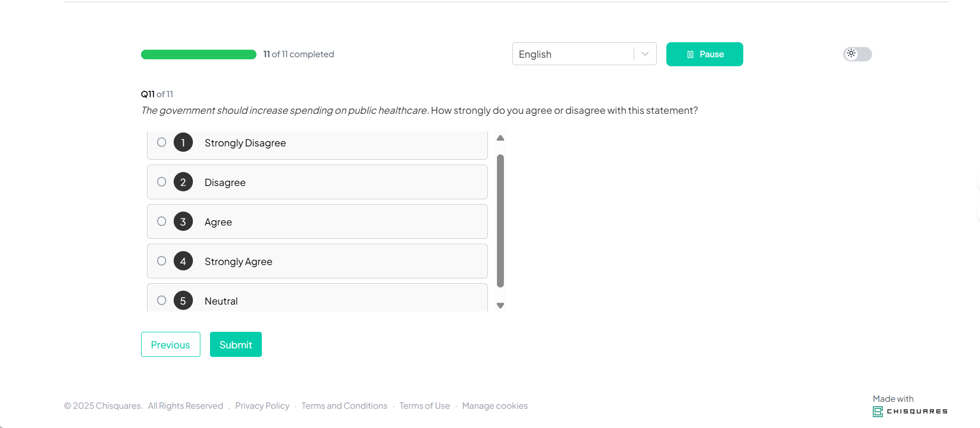
Task: Select the Disagree radio button
Action: pos(162,182)
